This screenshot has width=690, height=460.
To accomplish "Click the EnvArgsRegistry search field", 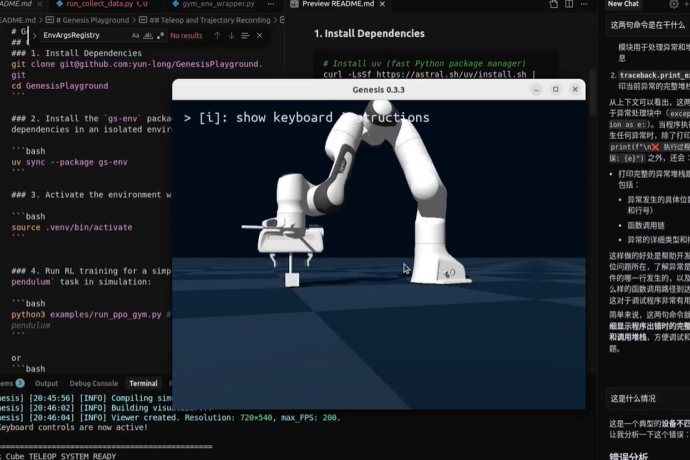I will pyautogui.click(x=84, y=35).
